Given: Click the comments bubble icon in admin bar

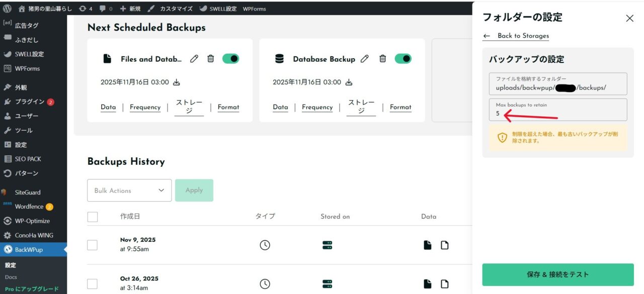Looking at the screenshot, I should (x=103, y=9).
